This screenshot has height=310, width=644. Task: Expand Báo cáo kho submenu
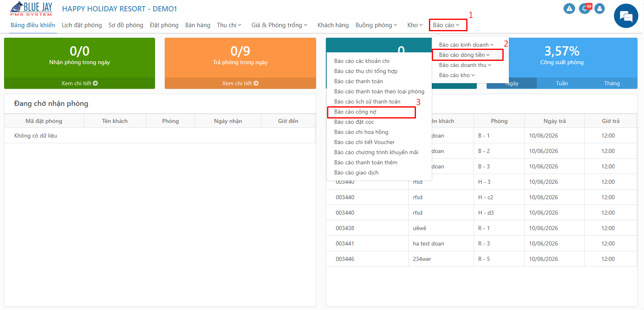pos(457,75)
